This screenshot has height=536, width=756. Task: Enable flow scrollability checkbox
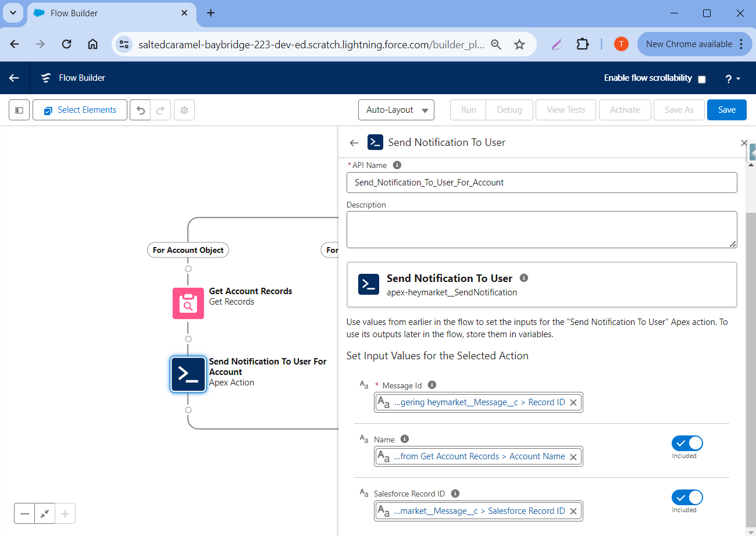pyautogui.click(x=702, y=79)
